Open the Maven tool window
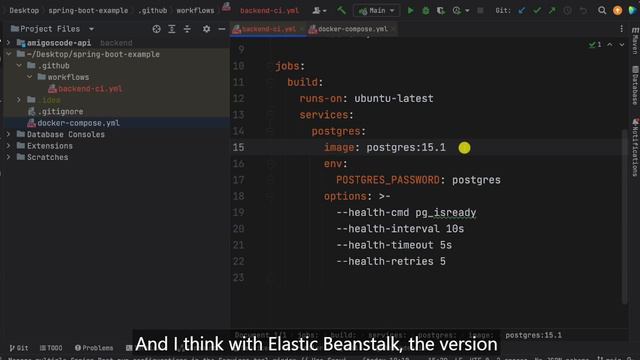640x360 pixels. [635, 41]
